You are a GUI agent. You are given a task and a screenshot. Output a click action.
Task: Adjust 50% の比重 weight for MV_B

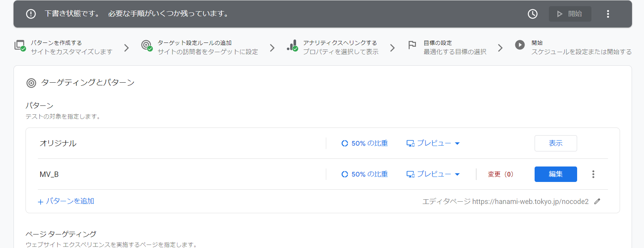[365, 174]
